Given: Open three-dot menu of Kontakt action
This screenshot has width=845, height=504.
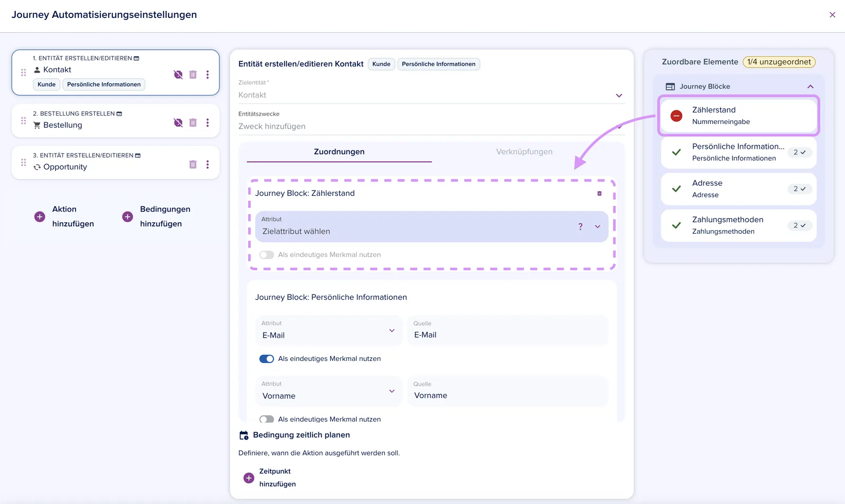Looking at the screenshot, I should 208,74.
